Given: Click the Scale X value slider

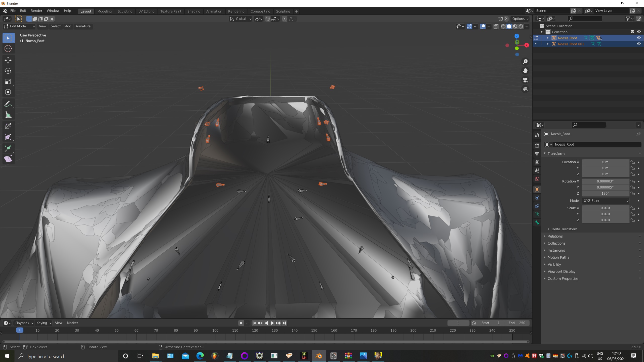Looking at the screenshot, I should tap(605, 208).
